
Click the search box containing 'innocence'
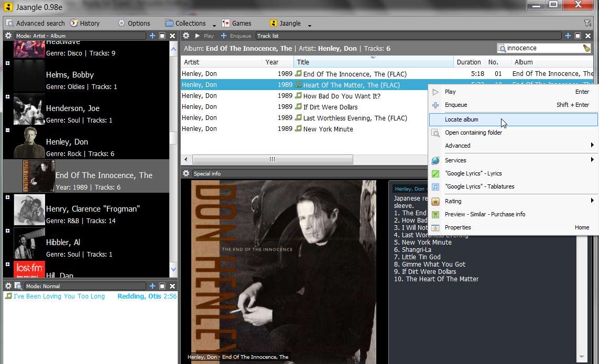(x=543, y=48)
